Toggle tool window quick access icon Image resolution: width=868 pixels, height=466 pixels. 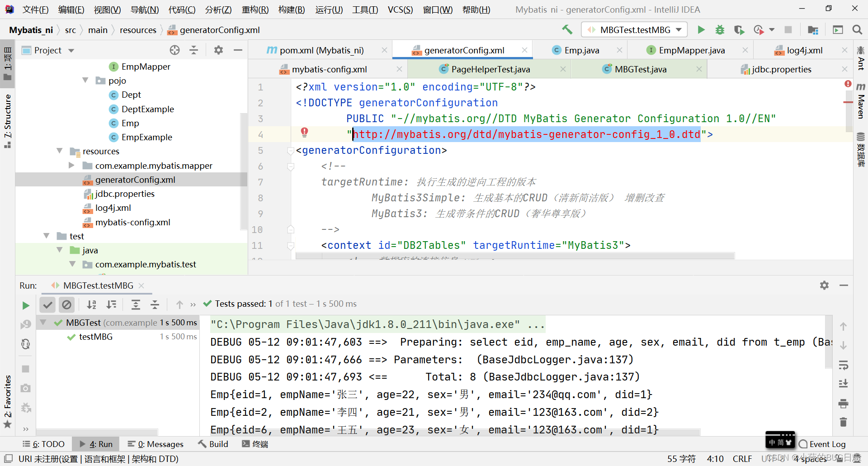pyautogui.click(x=8, y=458)
